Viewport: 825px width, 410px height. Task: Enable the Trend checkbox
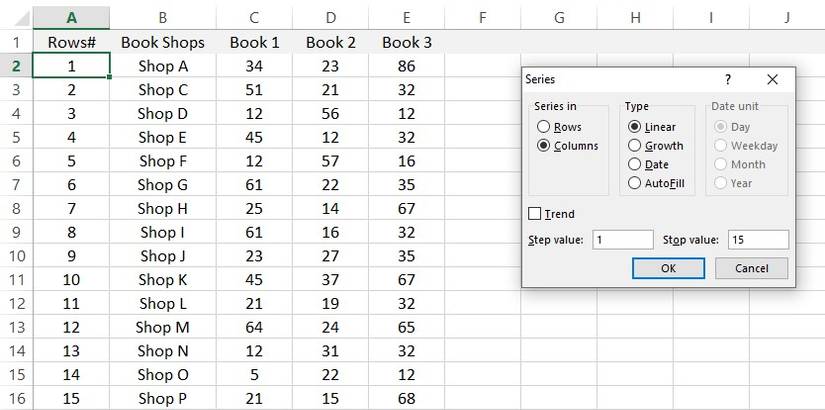point(535,214)
